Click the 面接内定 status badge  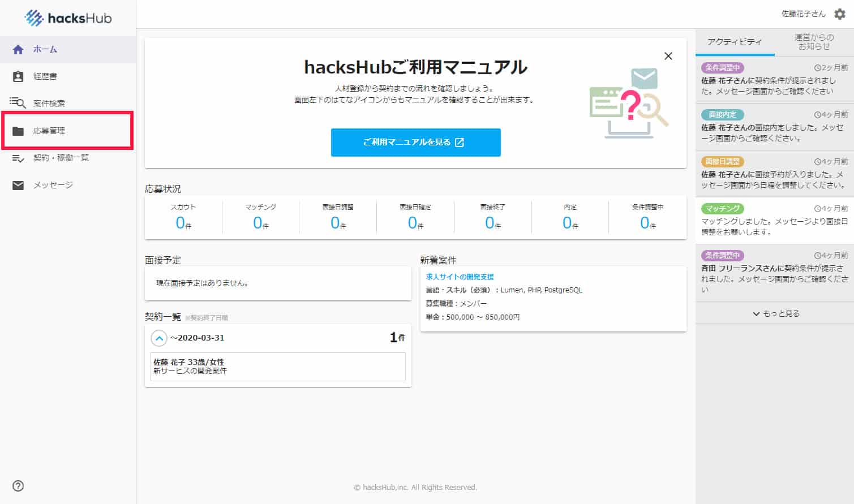click(x=723, y=114)
